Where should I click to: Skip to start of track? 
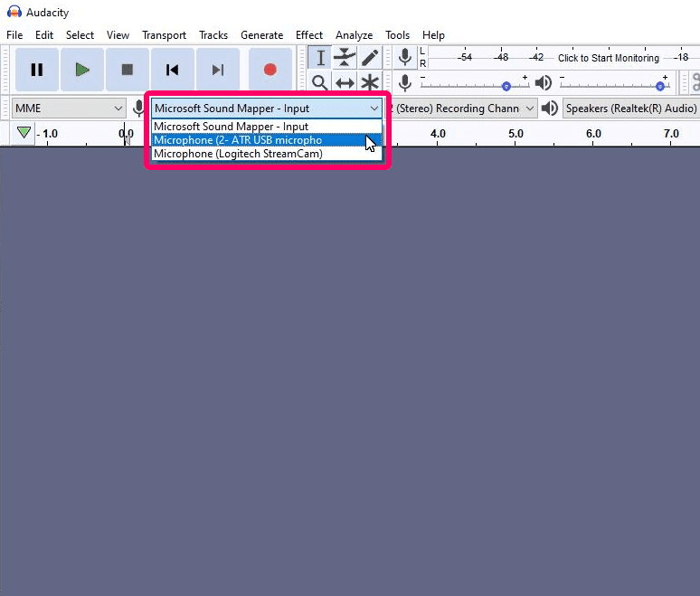173,70
